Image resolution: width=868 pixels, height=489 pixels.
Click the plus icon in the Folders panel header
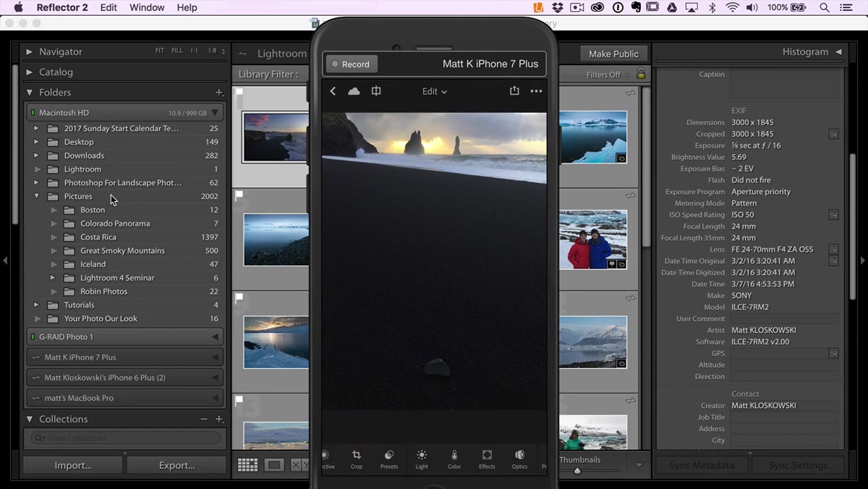pyautogui.click(x=219, y=93)
